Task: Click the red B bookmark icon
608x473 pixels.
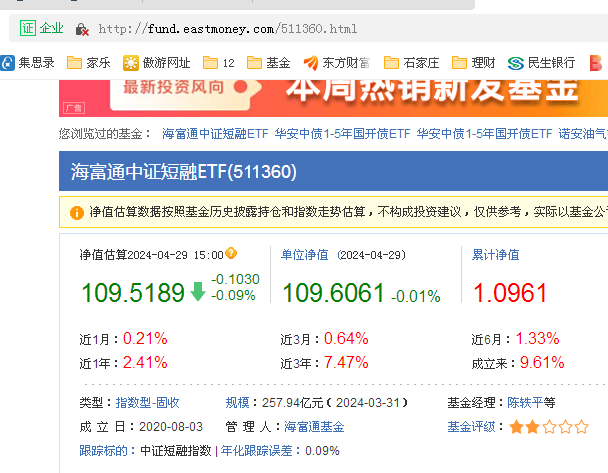Action: 596,63
